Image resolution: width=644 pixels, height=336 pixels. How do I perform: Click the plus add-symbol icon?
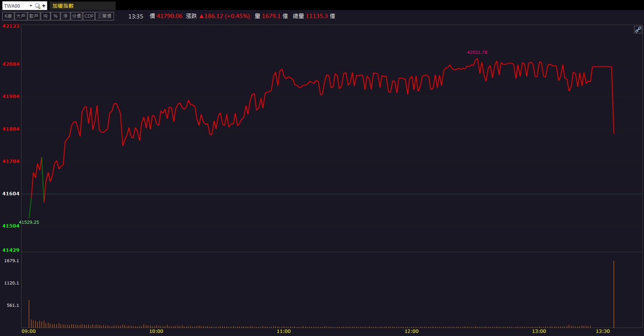coord(44,6)
